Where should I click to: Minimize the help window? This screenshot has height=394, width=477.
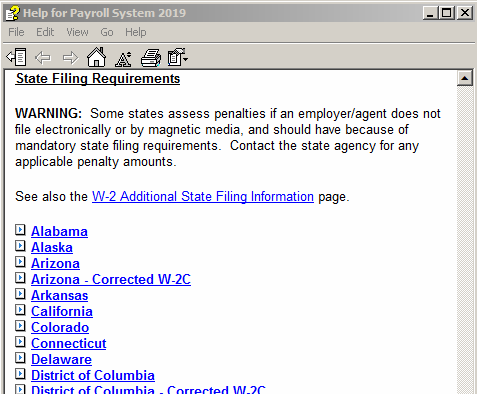click(430, 13)
